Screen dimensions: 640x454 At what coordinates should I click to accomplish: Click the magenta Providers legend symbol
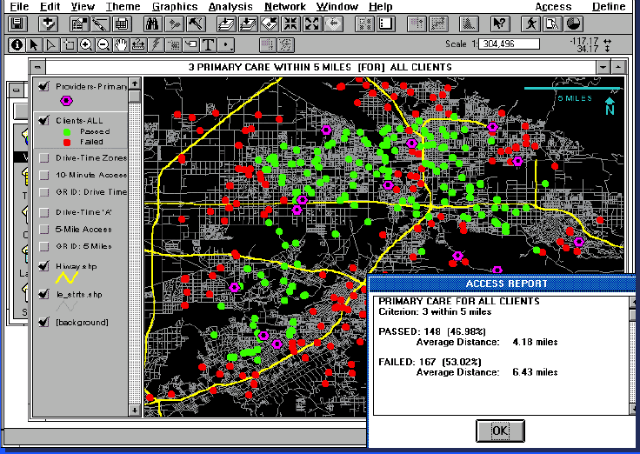[67, 100]
